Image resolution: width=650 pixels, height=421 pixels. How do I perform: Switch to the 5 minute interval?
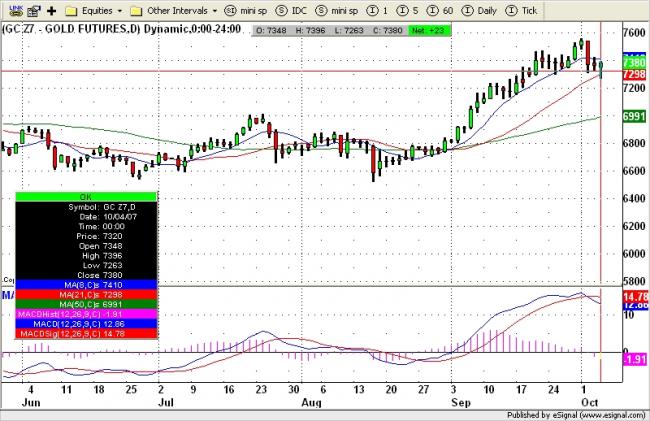point(407,11)
